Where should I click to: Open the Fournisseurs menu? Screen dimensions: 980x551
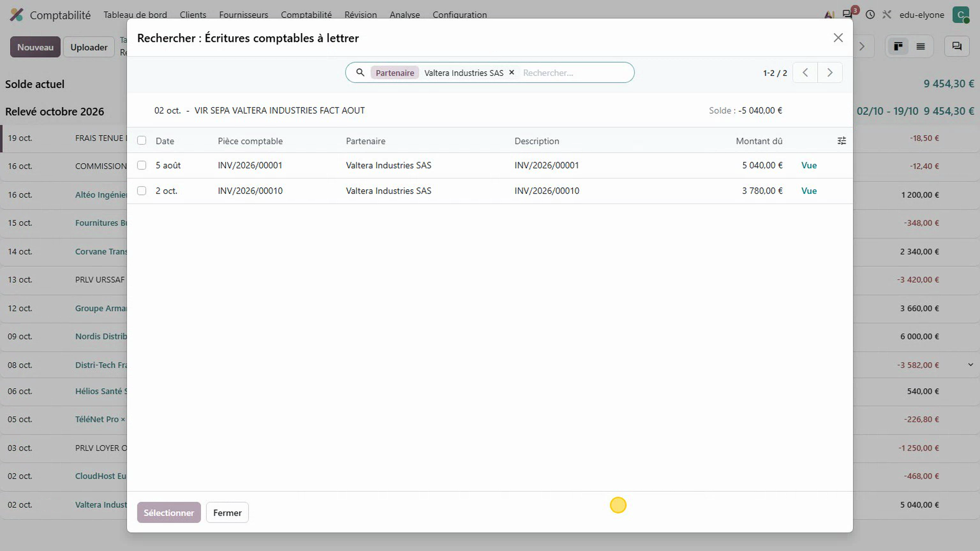pos(243,15)
